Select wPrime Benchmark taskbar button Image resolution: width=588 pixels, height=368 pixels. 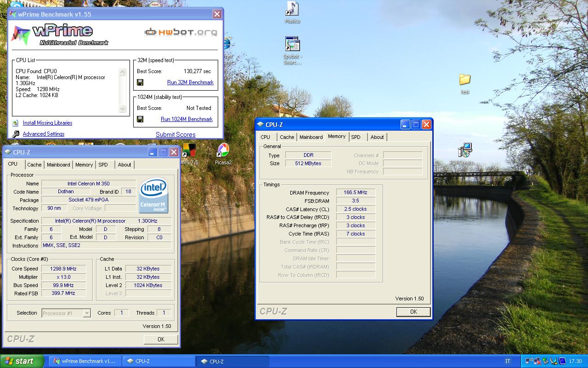click(85, 361)
